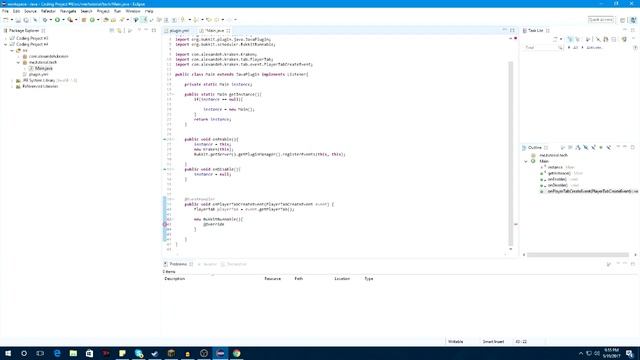Open the Refactor menu

(48, 11)
